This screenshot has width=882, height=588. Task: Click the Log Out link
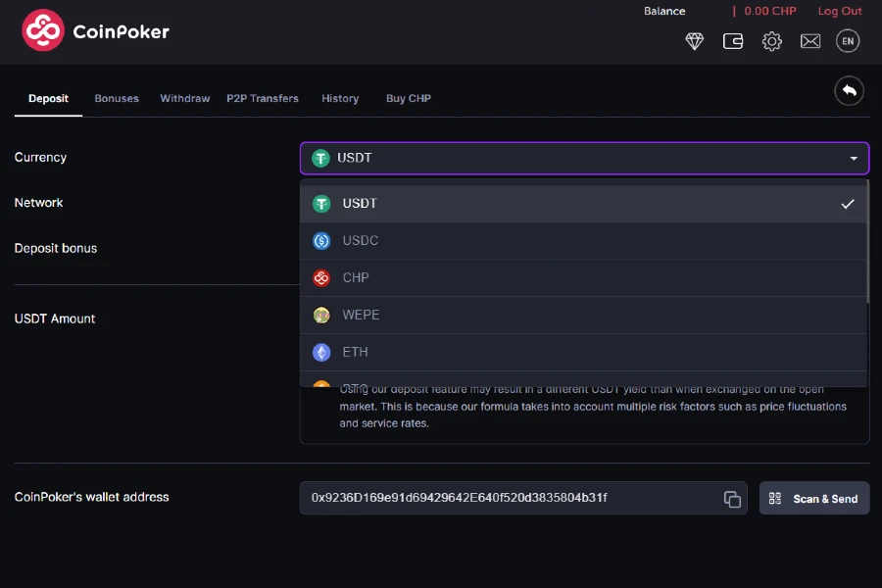840,11
